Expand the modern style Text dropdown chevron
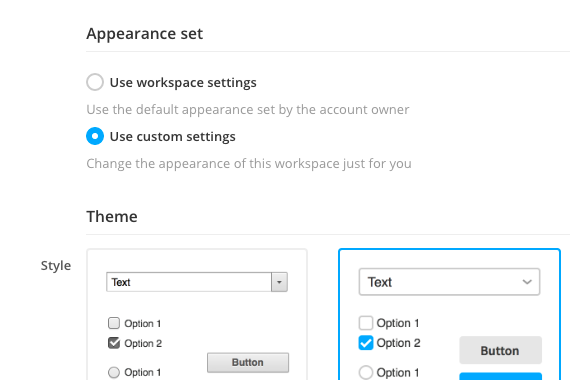Viewport: 570px width, 380px height. [x=527, y=282]
